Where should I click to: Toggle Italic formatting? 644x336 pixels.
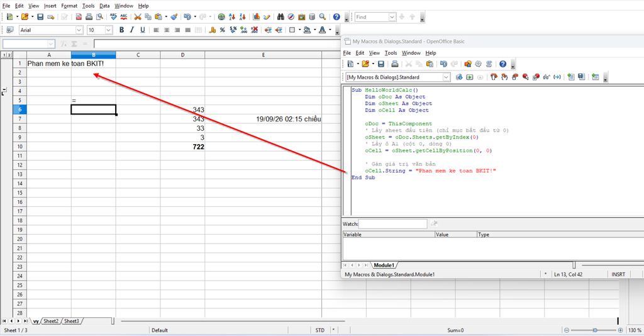[132, 30]
